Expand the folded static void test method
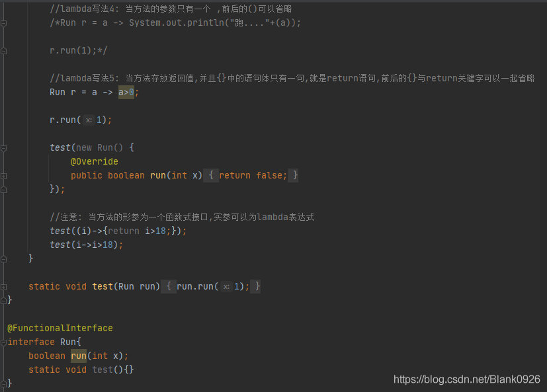 tap(4, 287)
